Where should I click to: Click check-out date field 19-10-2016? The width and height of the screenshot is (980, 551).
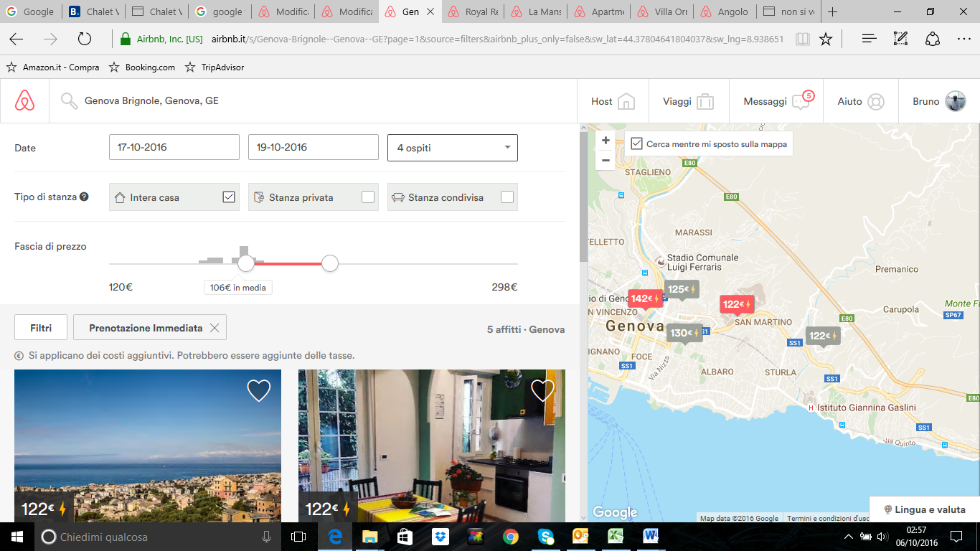click(314, 147)
